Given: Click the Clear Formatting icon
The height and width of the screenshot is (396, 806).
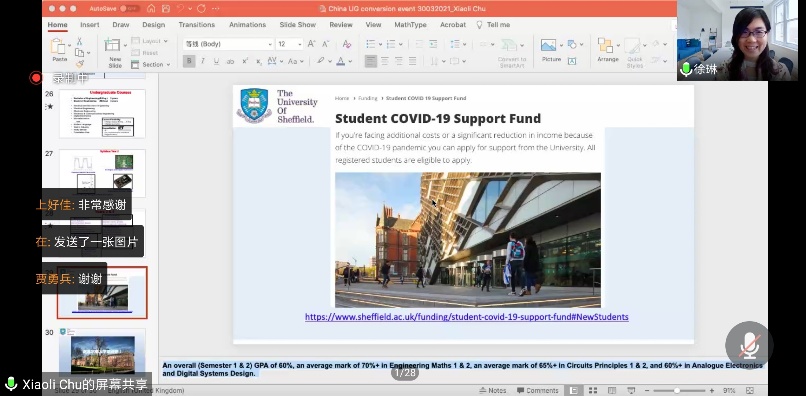Looking at the screenshot, I should coord(346,44).
